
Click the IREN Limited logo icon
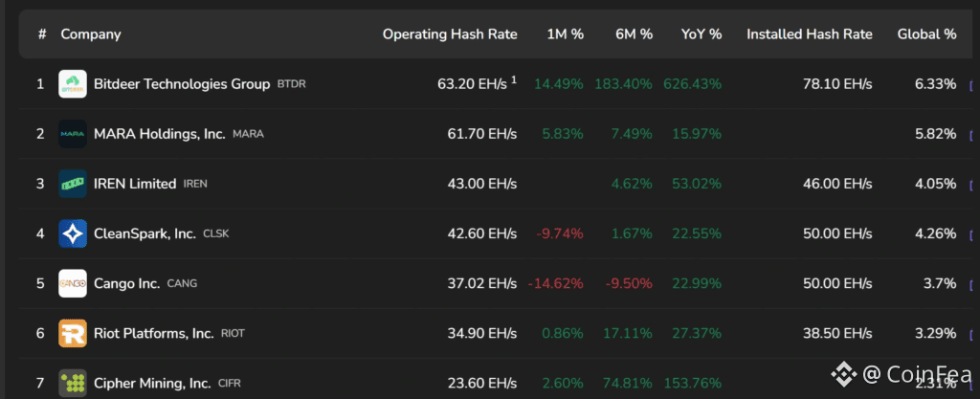click(x=73, y=184)
